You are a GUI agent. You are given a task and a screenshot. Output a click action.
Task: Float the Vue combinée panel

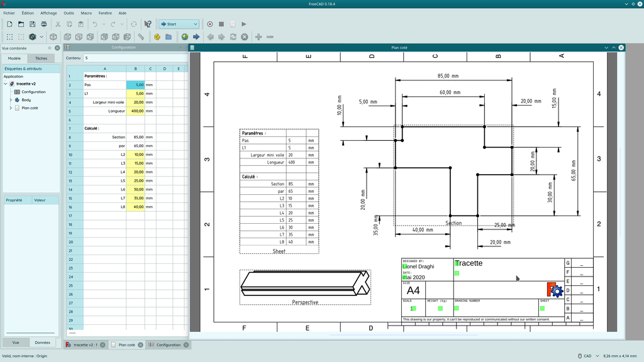50,48
